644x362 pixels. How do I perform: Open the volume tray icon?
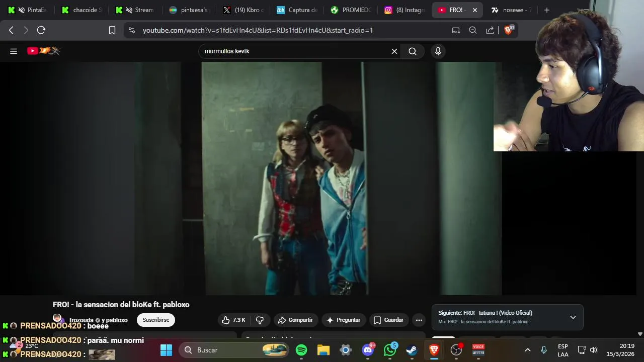click(594, 350)
